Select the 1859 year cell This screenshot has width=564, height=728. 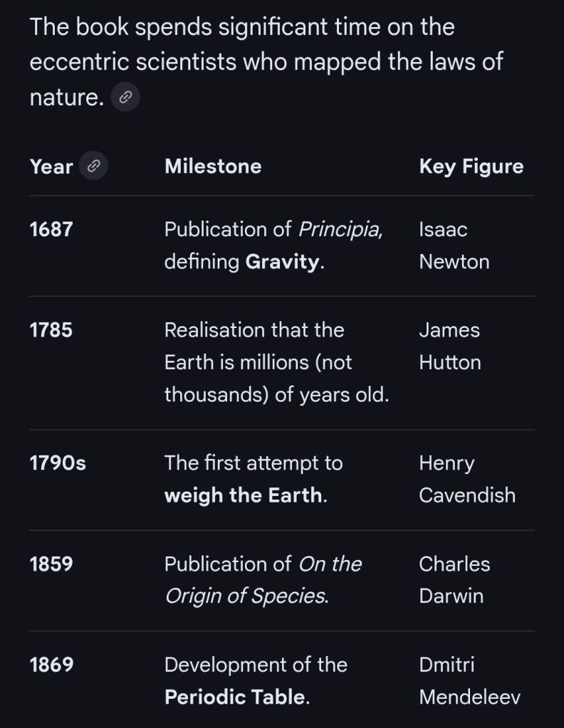pos(51,564)
